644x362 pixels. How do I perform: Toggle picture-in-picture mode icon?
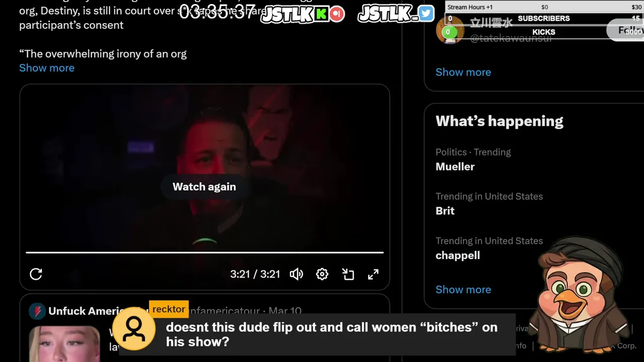click(348, 274)
